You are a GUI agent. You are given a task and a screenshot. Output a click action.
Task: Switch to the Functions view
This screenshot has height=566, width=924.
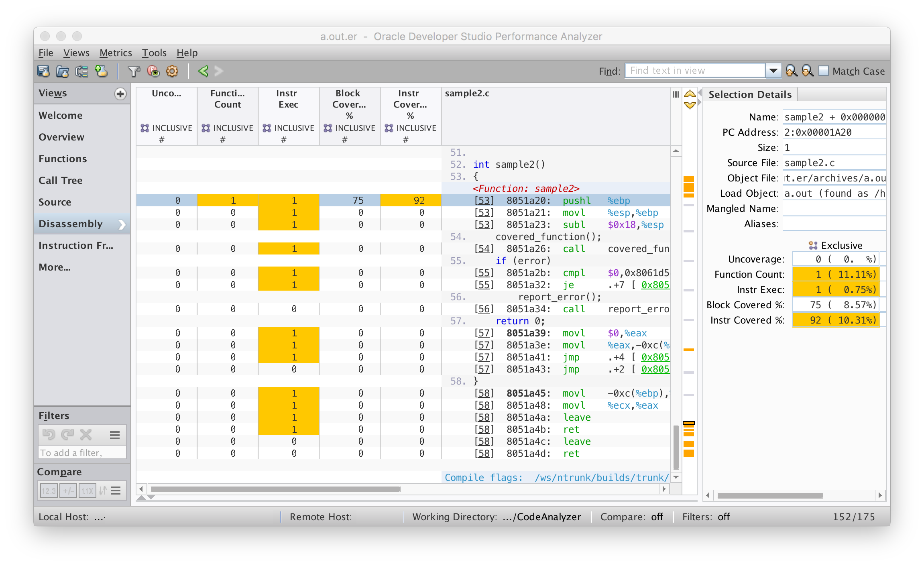(x=82, y=159)
